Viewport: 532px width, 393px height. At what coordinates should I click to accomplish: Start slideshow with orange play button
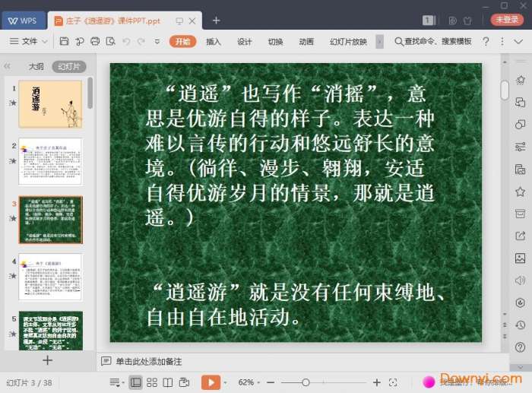tap(211, 382)
